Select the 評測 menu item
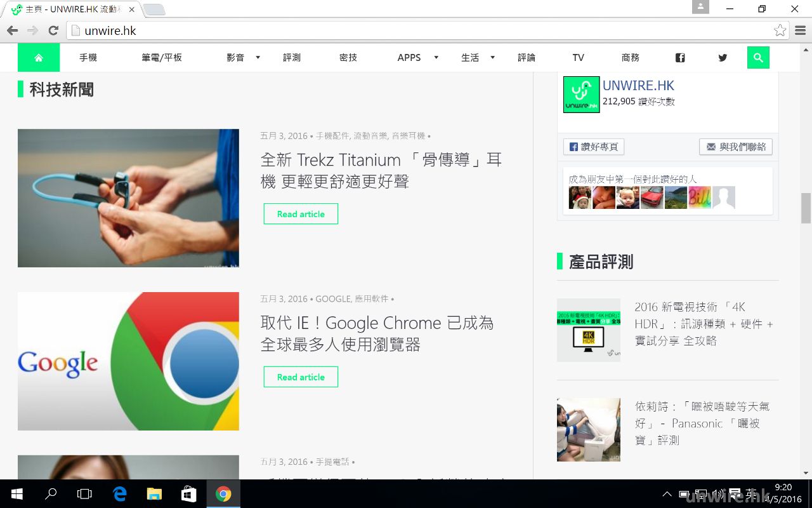 (x=292, y=58)
